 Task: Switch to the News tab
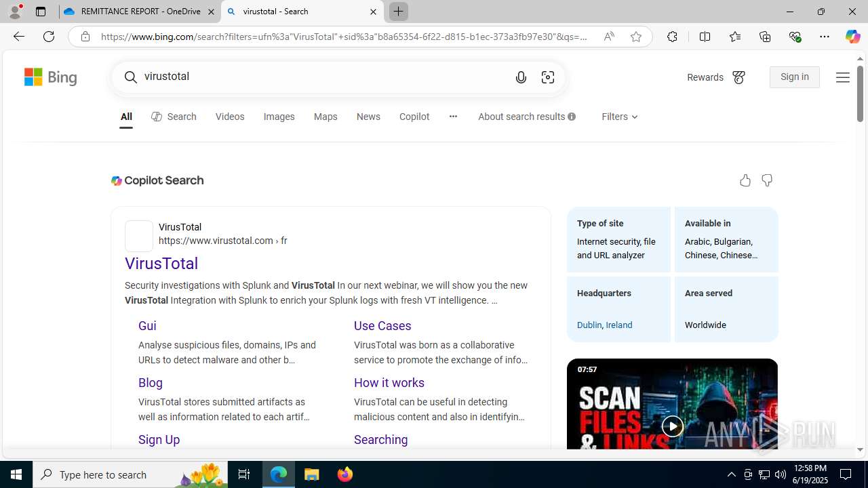tap(368, 117)
